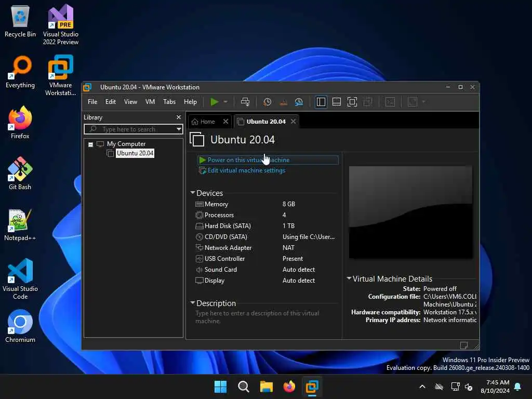The width and height of the screenshot is (532, 399).
Task: Click the Unity mode toolbar icon
Action: point(368,102)
